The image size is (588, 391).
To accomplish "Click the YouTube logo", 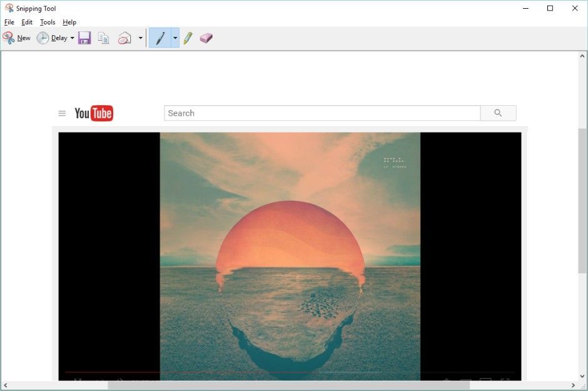I will pos(94,113).
